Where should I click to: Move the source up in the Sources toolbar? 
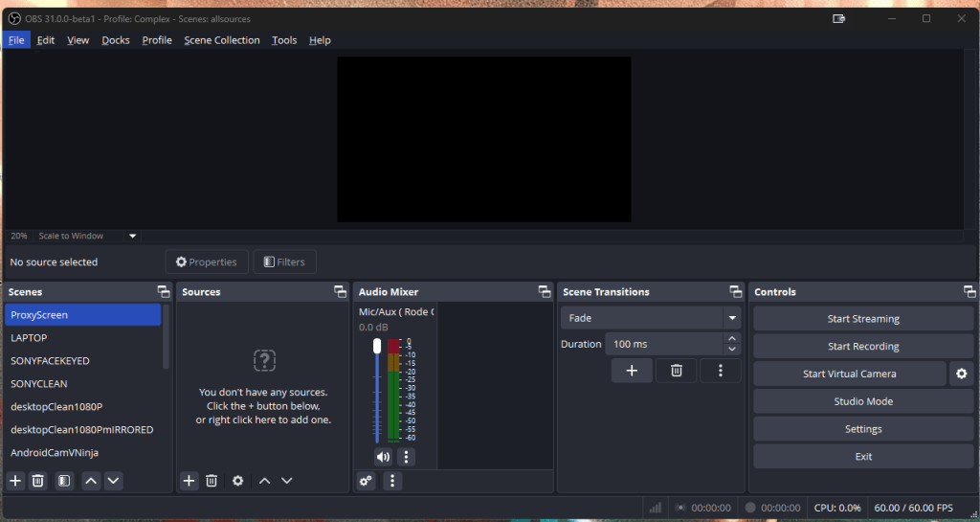pyautogui.click(x=264, y=481)
